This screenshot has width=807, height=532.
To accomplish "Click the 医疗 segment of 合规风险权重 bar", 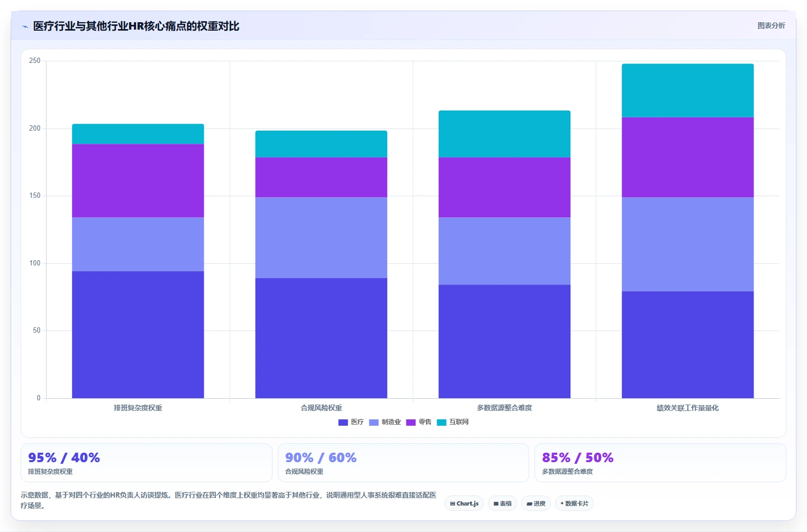I will coord(321,338).
